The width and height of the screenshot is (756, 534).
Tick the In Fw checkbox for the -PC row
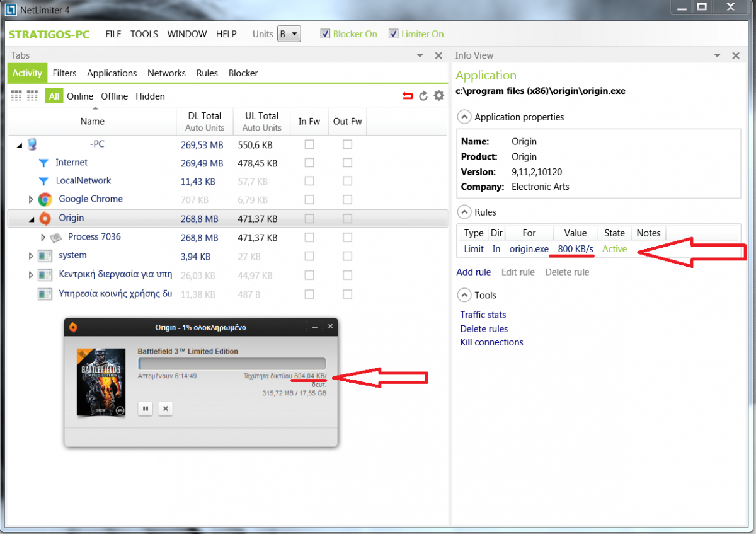tap(309, 144)
